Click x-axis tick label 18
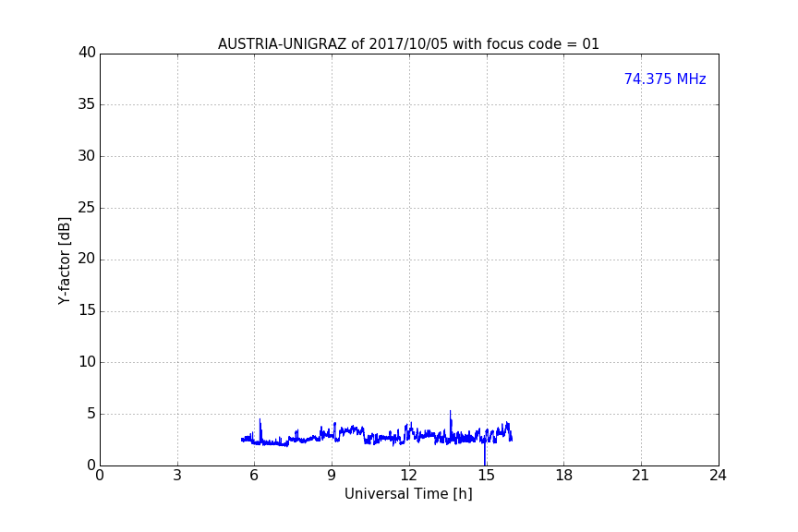Image resolution: width=798 pixels, height=532 pixels. (x=564, y=476)
